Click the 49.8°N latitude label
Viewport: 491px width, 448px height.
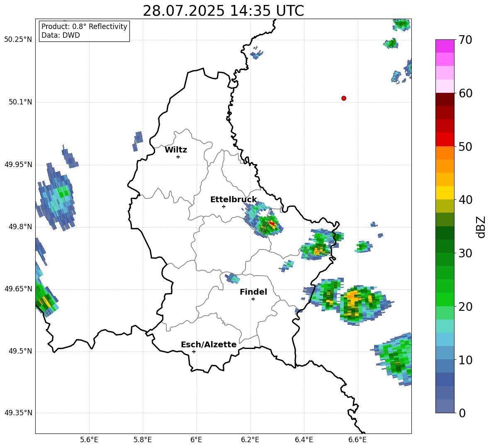click(x=20, y=227)
